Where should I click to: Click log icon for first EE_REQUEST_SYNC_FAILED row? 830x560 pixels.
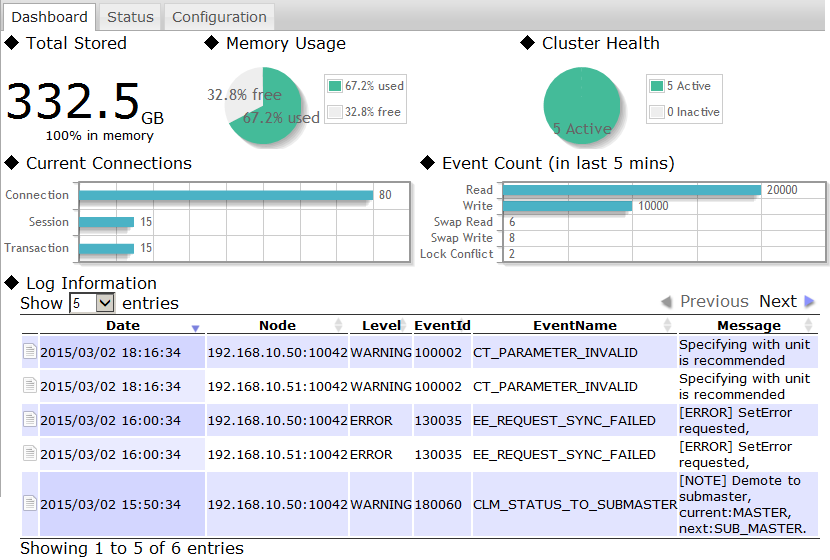click(x=30, y=420)
